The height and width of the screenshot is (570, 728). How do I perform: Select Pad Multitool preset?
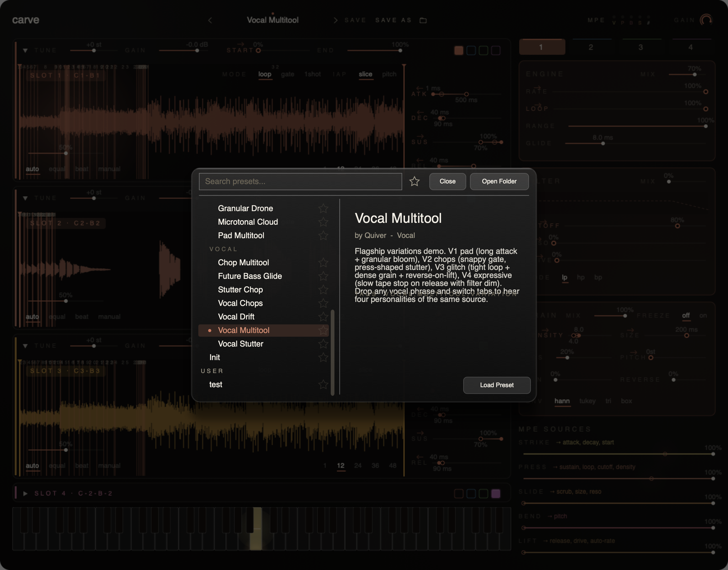(241, 235)
